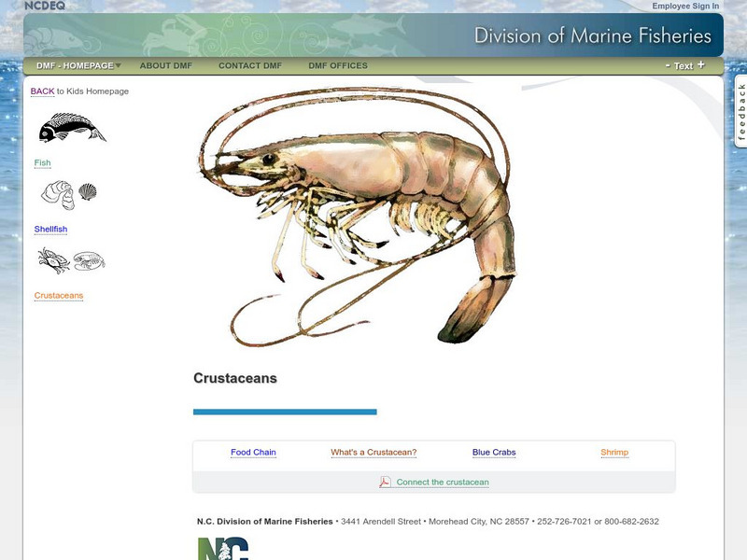
Task: Decrease text size with the minus control
Action: [668, 65]
